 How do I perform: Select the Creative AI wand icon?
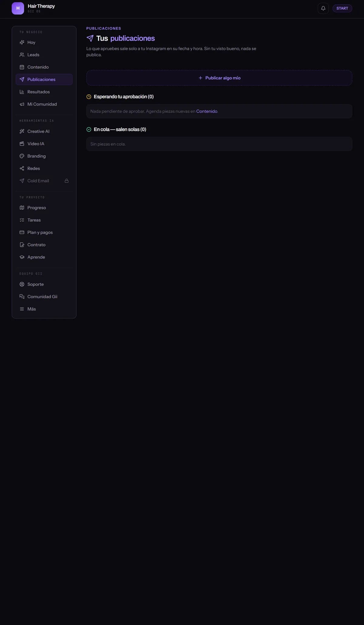point(22,131)
